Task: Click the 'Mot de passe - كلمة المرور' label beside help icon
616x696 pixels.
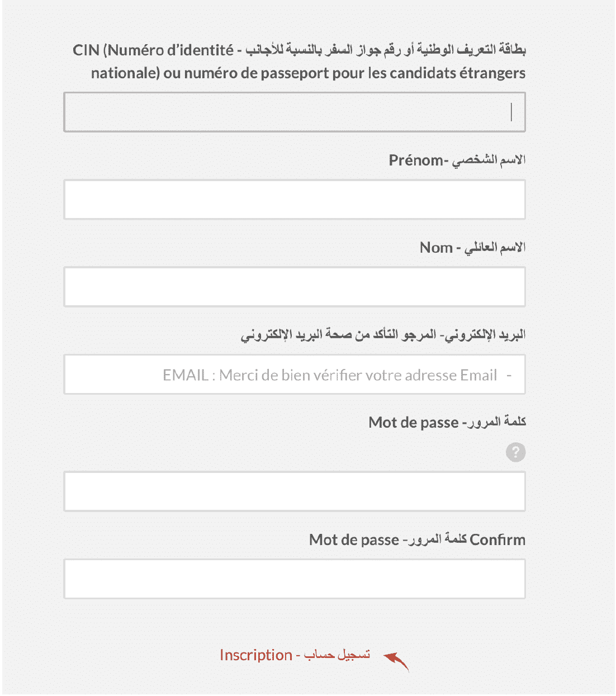Action: point(447,422)
